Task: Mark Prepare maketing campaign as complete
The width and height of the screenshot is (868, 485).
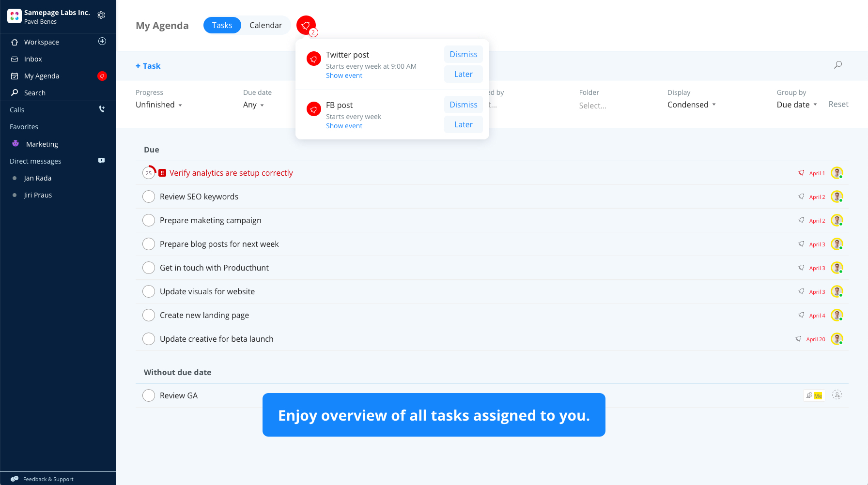Action: tap(149, 220)
